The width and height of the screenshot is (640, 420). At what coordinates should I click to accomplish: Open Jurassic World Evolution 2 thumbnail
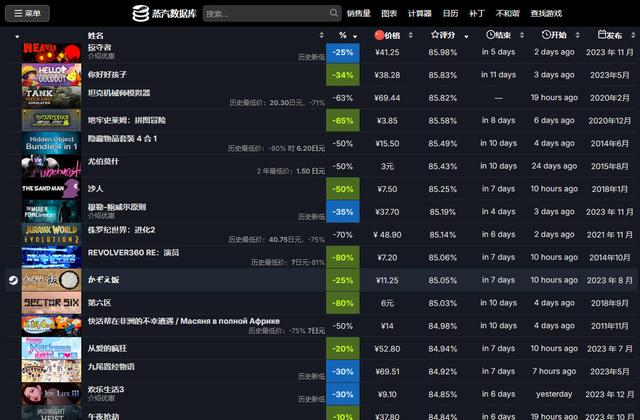pyautogui.click(x=51, y=234)
